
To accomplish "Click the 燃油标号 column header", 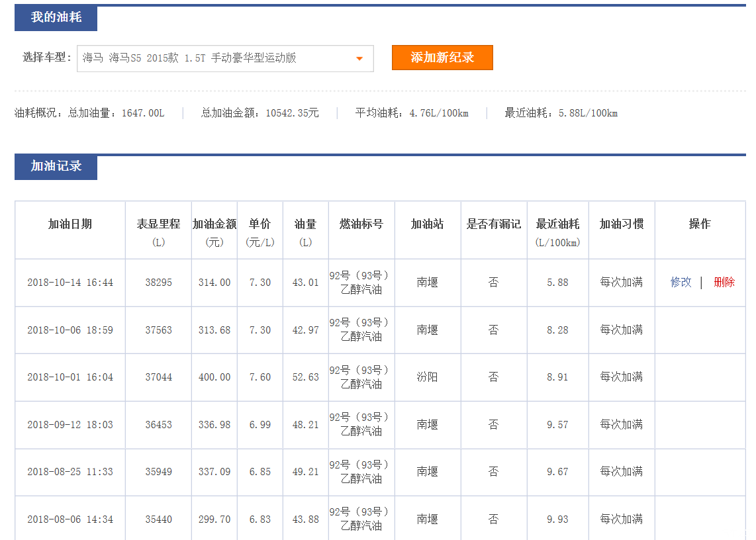I will pyautogui.click(x=361, y=224).
